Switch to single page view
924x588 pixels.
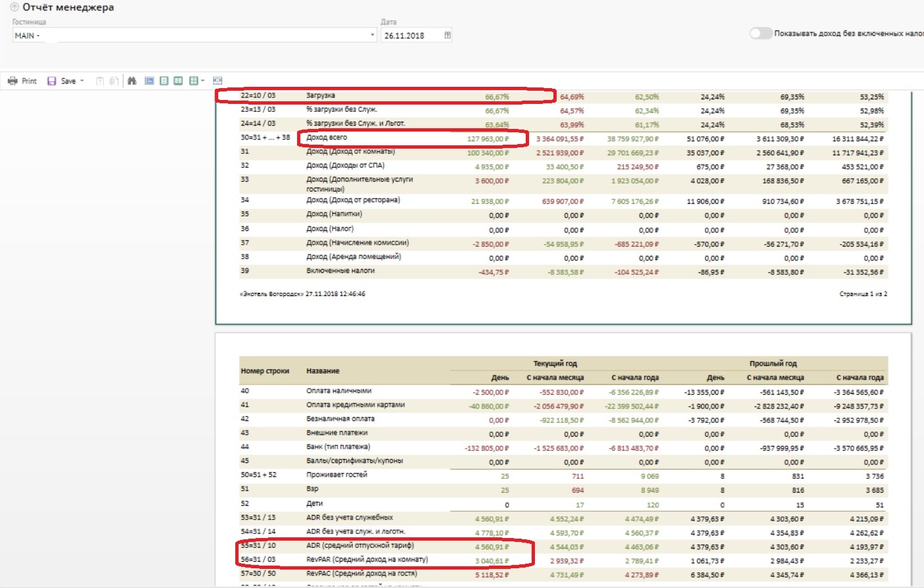click(x=164, y=81)
